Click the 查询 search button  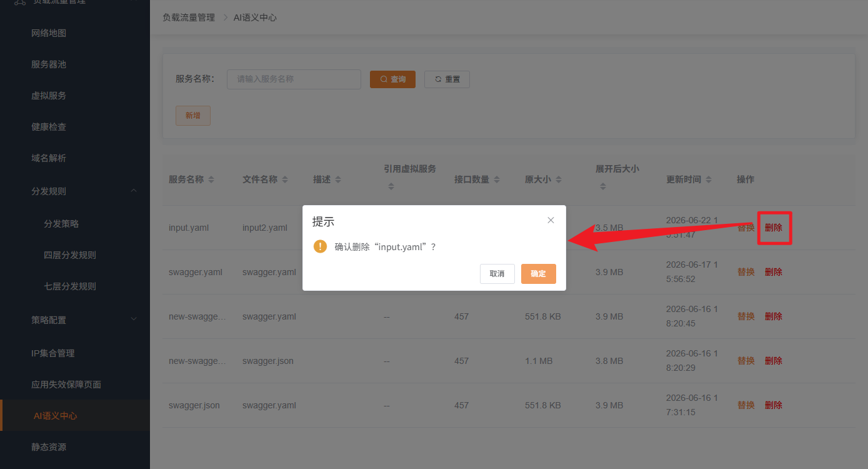click(x=392, y=79)
